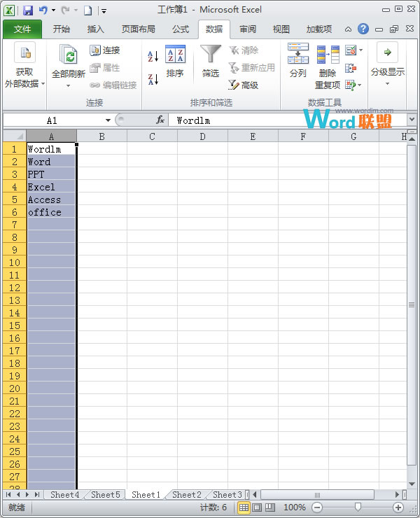Click the 高级 advanced filter button
Image resolution: width=420 pixels, height=518 pixels.
click(x=244, y=85)
